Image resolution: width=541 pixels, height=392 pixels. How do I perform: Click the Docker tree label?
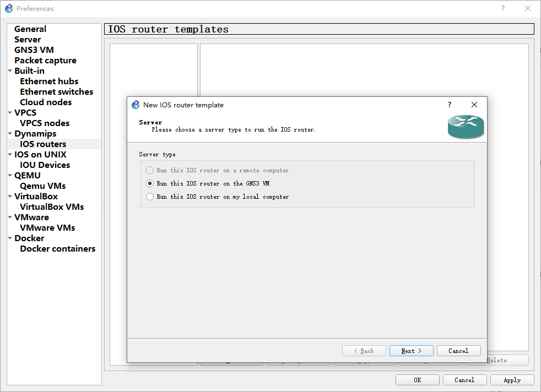tap(29, 238)
